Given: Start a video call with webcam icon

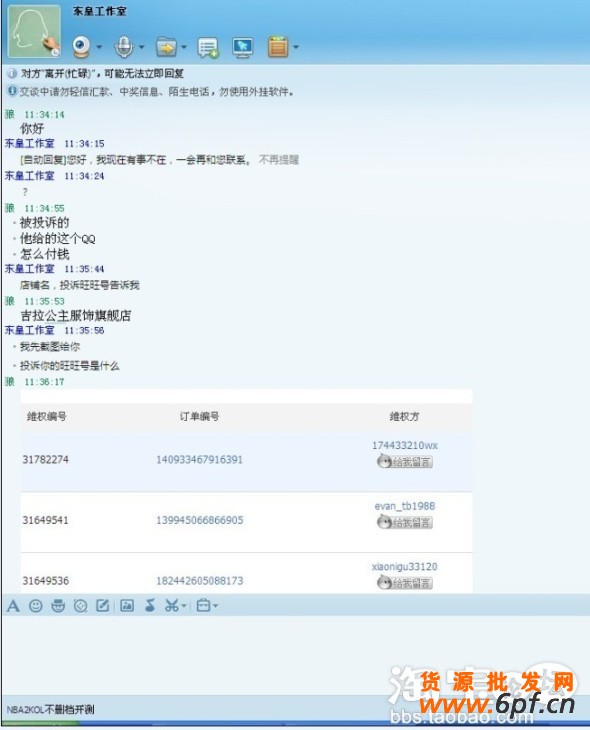Looking at the screenshot, I should (x=81, y=47).
